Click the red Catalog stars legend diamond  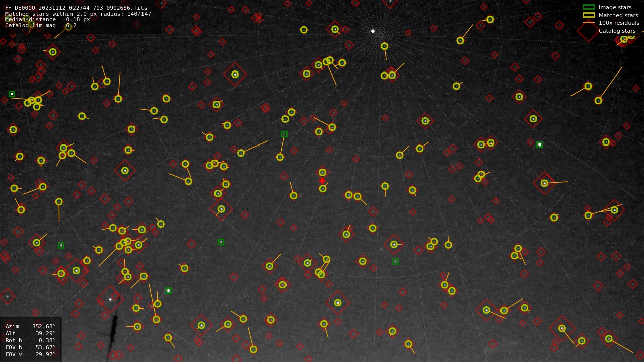click(588, 31)
